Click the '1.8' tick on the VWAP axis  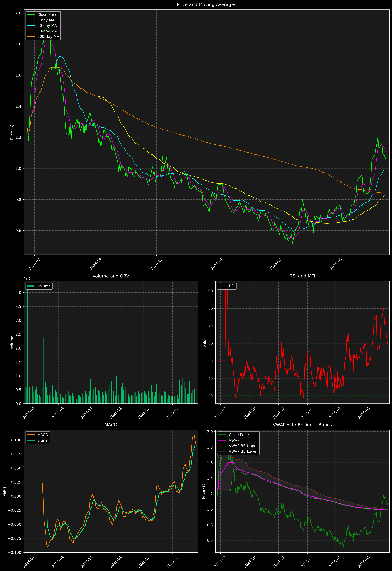[210, 447]
